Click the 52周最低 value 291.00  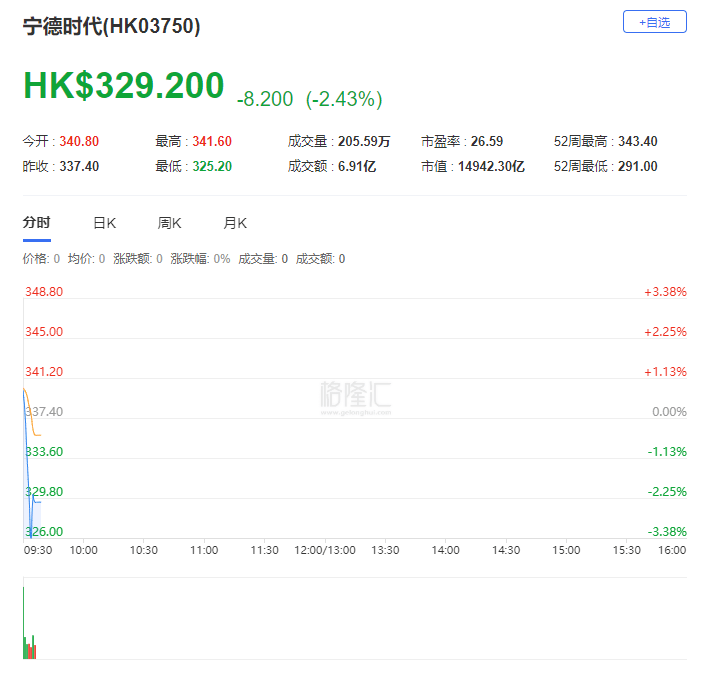[638, 166]
